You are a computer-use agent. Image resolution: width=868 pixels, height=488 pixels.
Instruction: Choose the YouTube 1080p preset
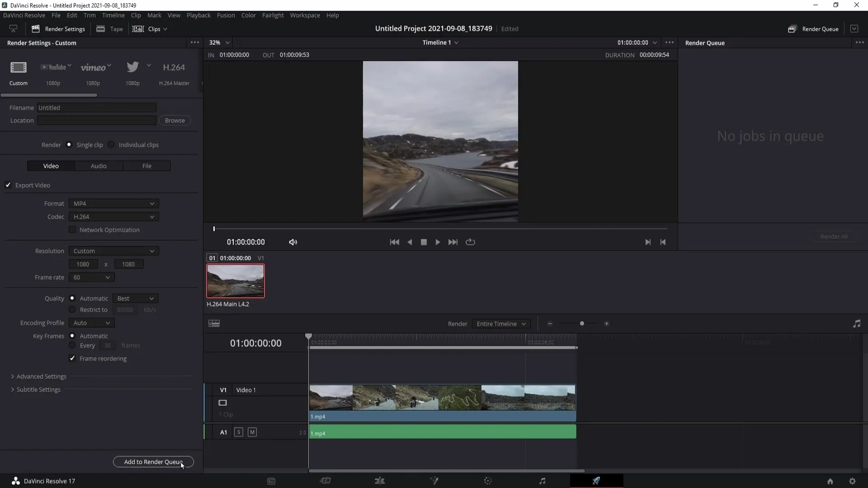click(53, 67)
